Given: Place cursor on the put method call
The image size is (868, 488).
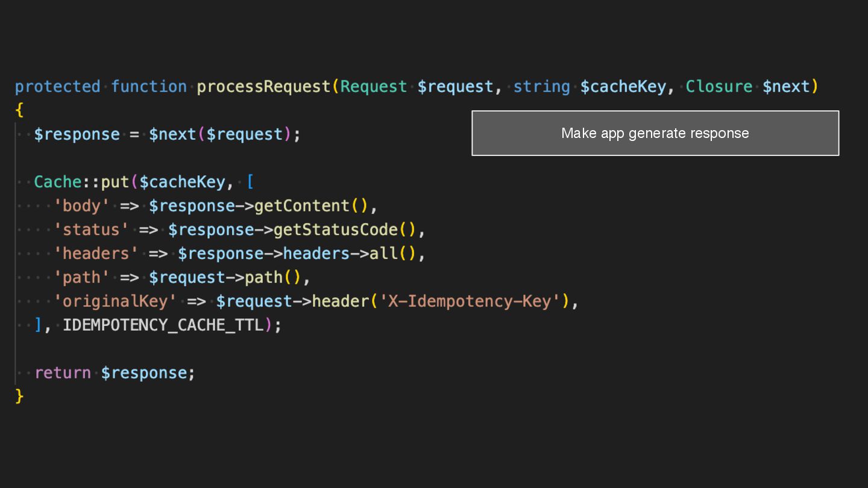Looking at the screenshot, I should coord(115,182).
